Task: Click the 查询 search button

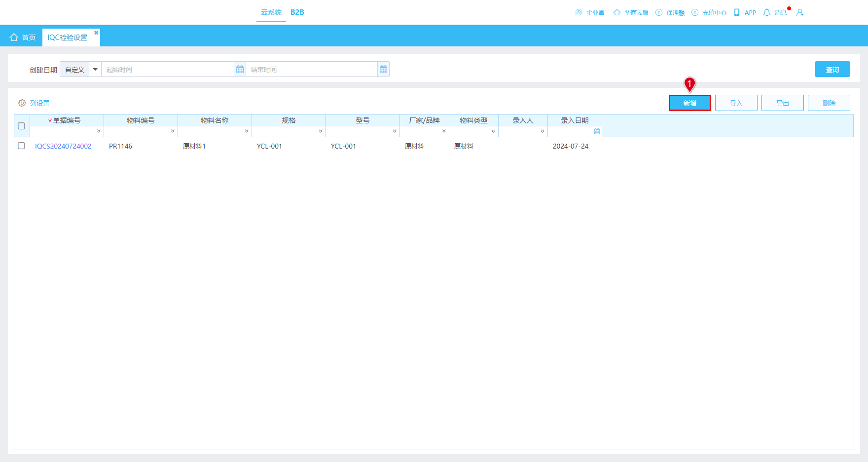Action: coord(832,69)
